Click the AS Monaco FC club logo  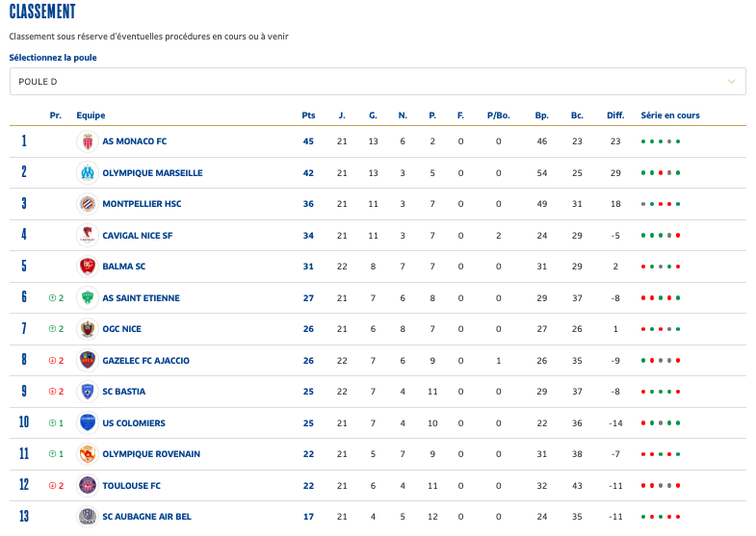click(88, 141)
